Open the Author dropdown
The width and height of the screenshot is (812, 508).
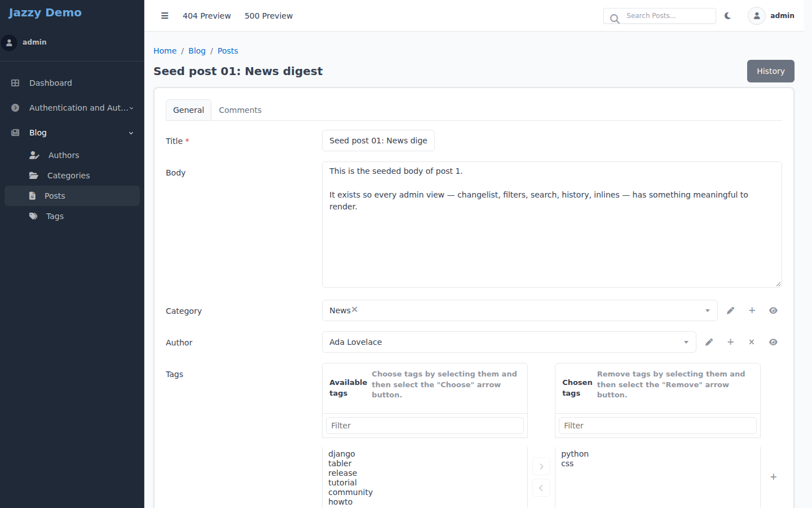click(x=509, y=342)
